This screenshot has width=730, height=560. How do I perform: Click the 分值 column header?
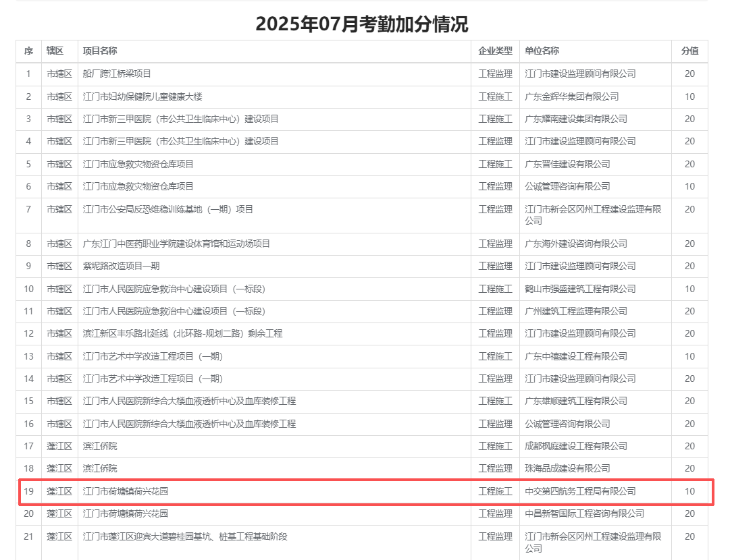pos(689,51)
